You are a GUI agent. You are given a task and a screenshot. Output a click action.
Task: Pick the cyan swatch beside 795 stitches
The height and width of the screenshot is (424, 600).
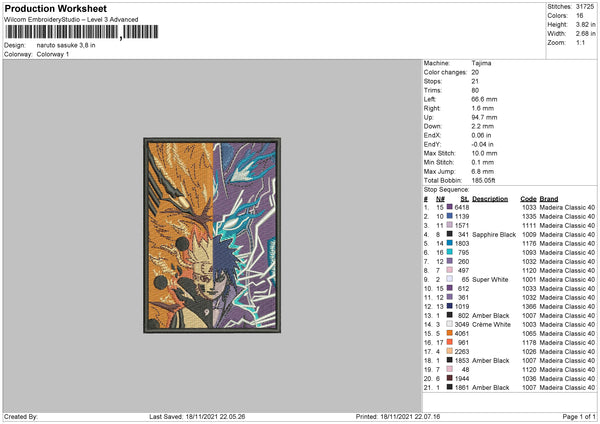click(450, 252)
